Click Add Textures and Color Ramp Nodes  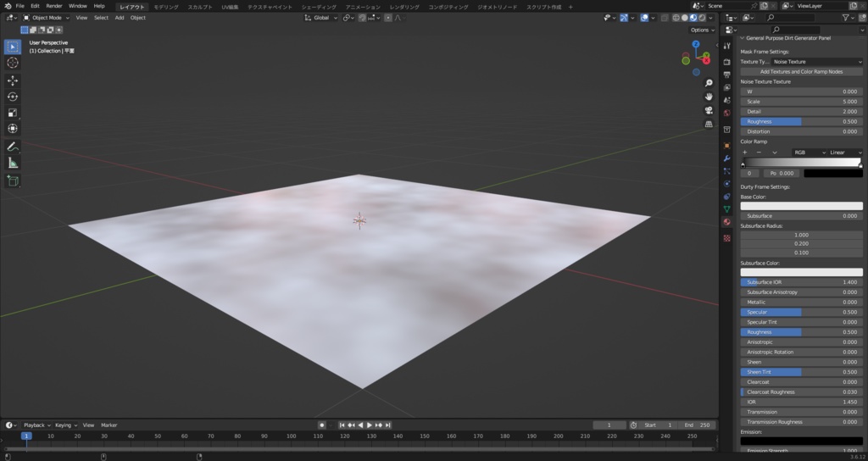point(801,72)
